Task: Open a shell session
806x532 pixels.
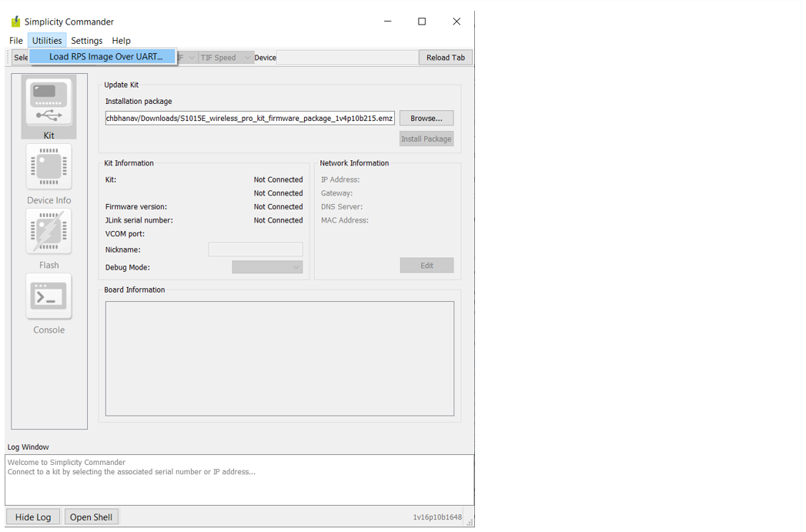Action: pos(91,516)
